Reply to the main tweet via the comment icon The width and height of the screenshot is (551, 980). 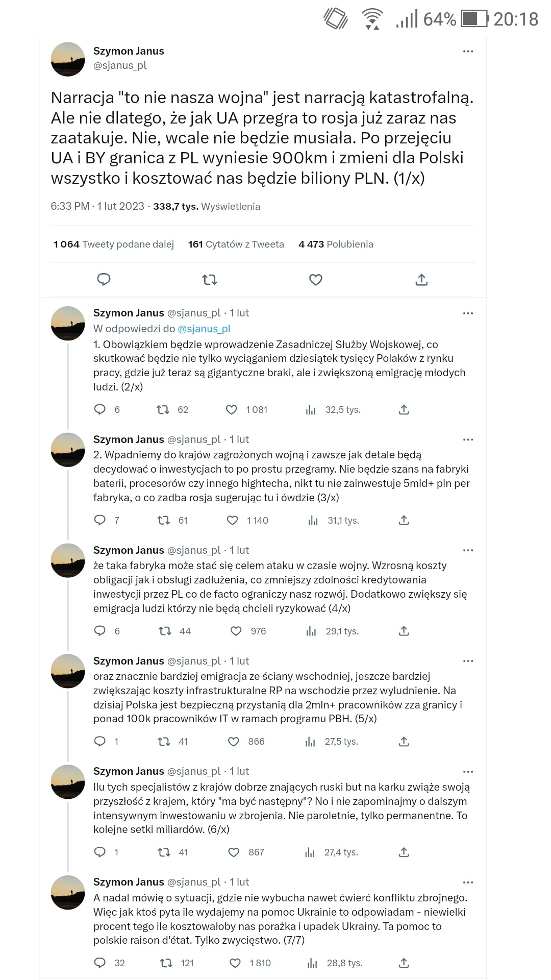point(104,279)
